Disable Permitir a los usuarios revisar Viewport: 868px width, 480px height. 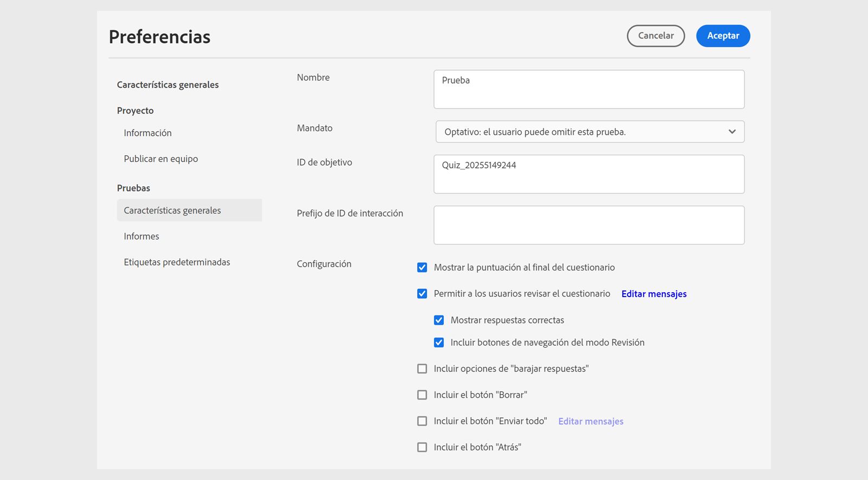pos(422,294)
